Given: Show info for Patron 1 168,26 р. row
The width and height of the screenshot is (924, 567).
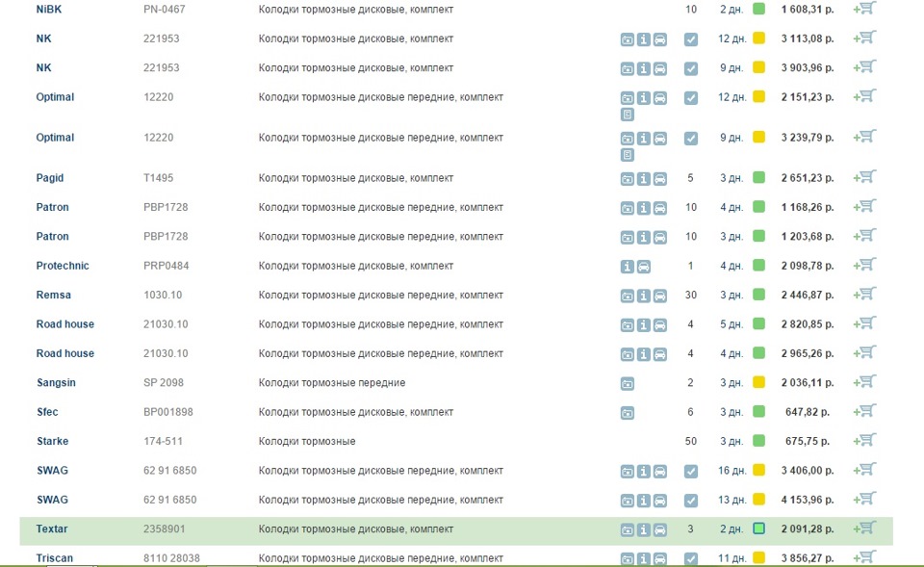Looking at the screenshot, I should (x=644, y=208).
